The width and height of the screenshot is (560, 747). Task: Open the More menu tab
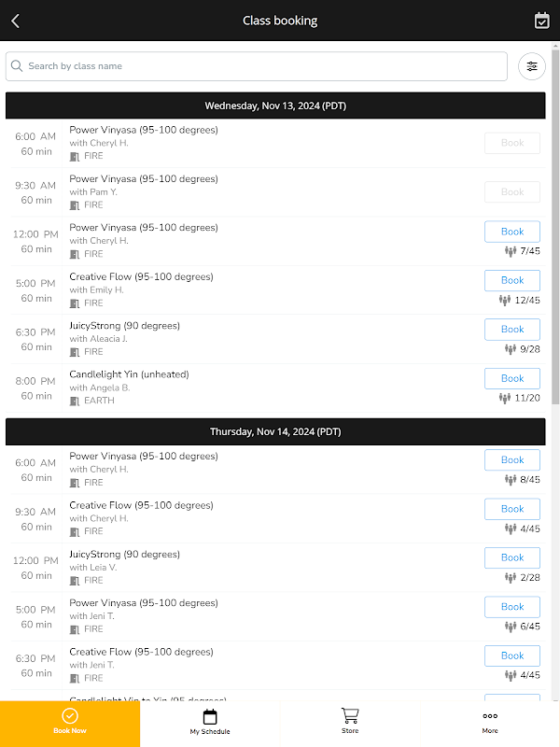(490, 722)
